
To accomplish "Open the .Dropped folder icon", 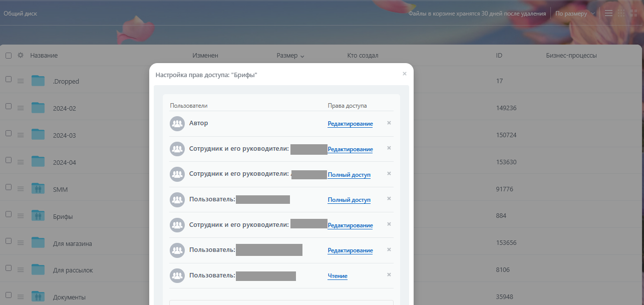I will (38, 81).
